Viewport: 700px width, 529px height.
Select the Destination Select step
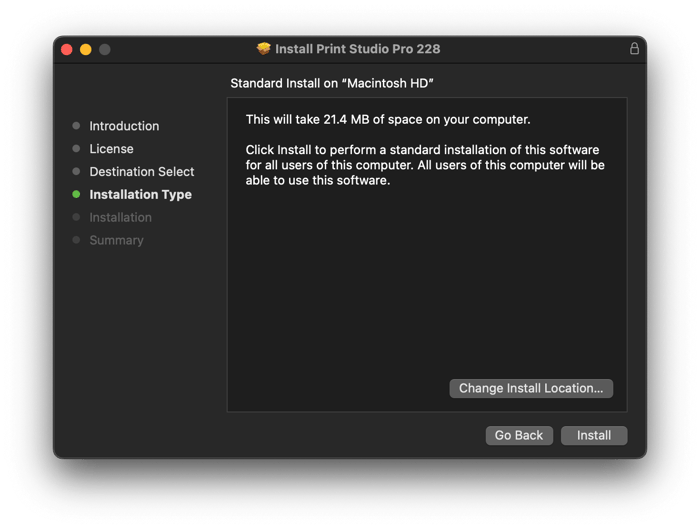(x=142, y=171)
